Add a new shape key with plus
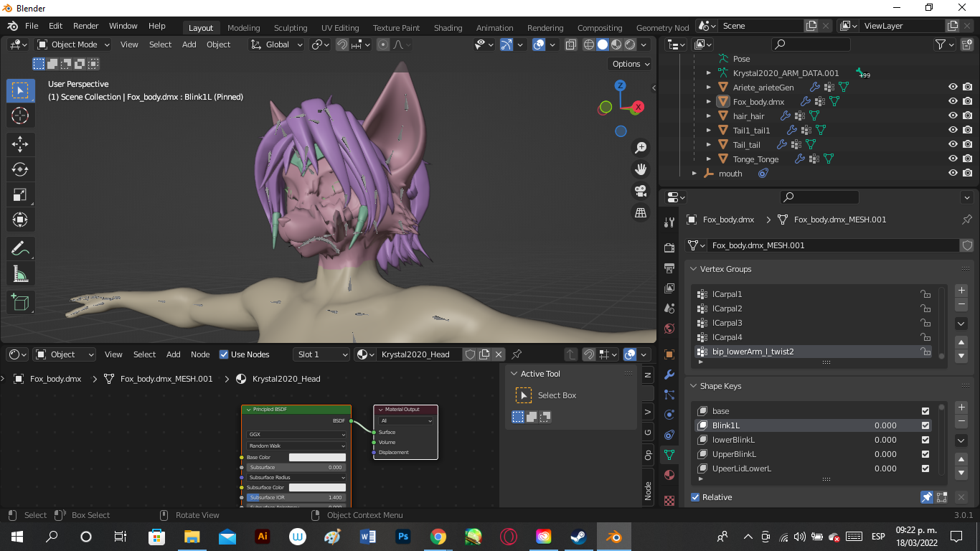The height and width of the screenshot is (551, 980). click(961, 408)
